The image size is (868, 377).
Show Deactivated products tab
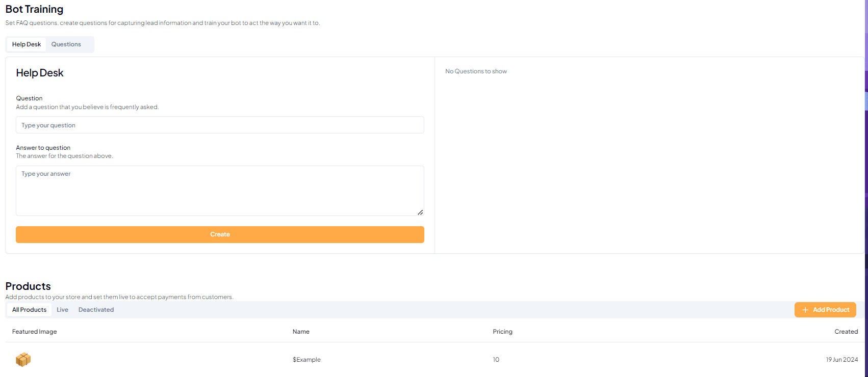[96, 310]
